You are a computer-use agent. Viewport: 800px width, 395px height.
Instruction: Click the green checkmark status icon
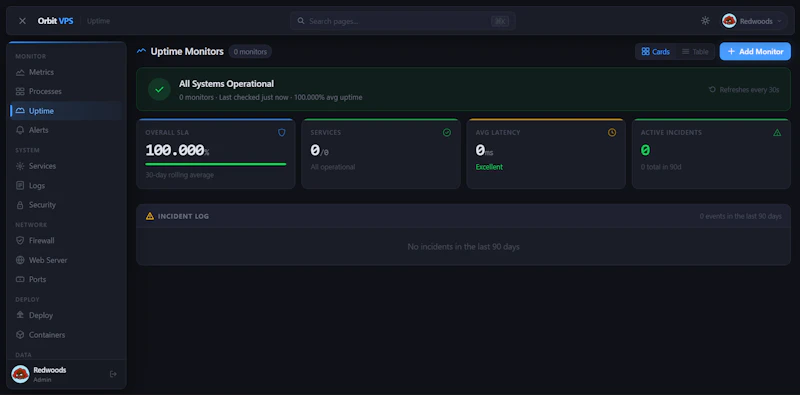[159, 89]
